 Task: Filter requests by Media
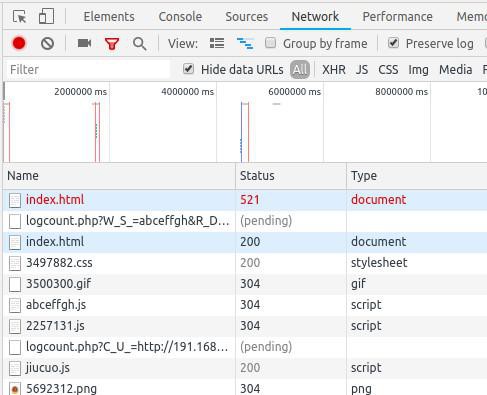[456, 70]
